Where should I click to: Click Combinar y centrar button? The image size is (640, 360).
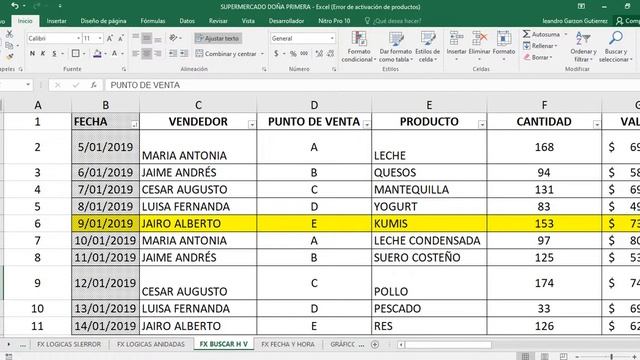pos(226,53)
